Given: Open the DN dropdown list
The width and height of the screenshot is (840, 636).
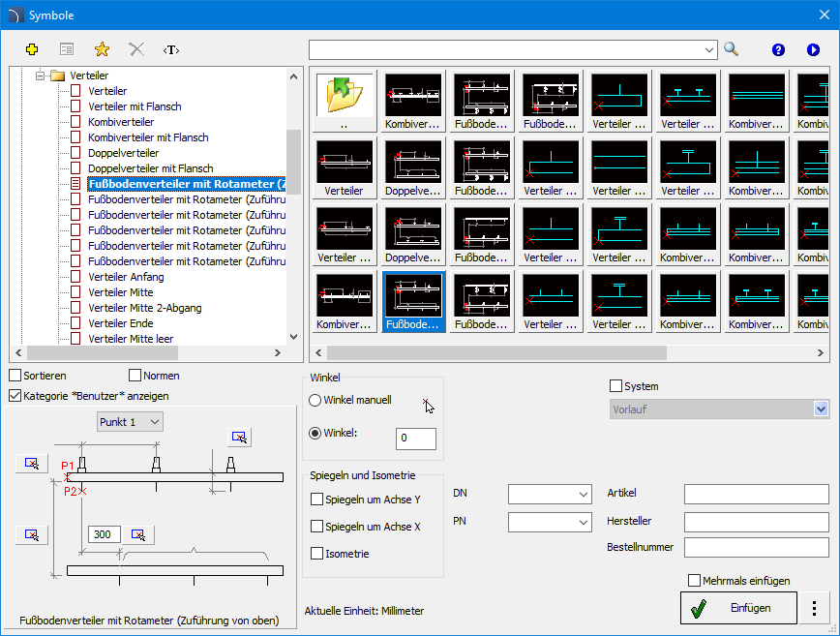Looking at the screenshot, I should (550, 494).
